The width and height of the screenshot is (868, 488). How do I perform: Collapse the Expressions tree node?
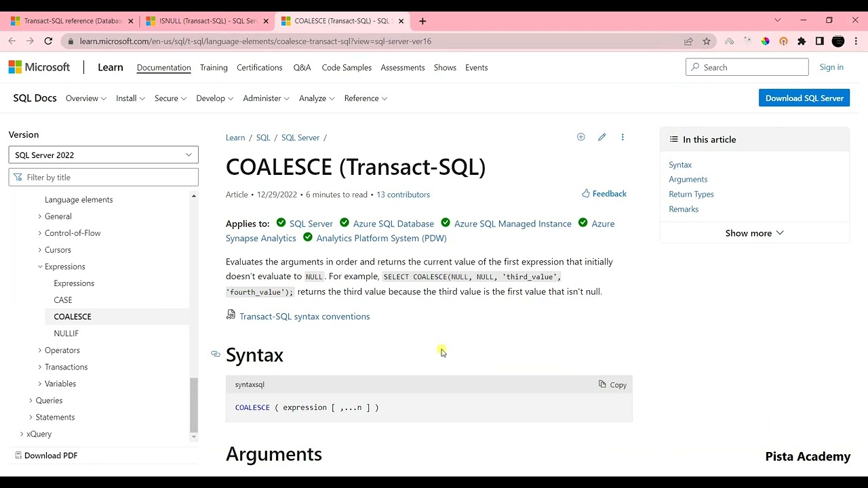click(x=39, y=267)
